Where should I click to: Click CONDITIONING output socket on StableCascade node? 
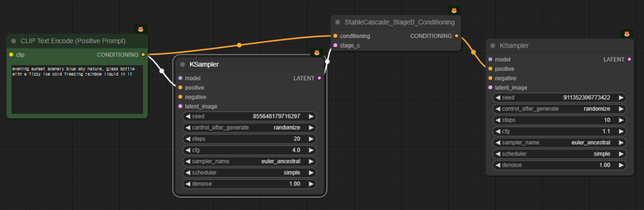coord(457,36)
